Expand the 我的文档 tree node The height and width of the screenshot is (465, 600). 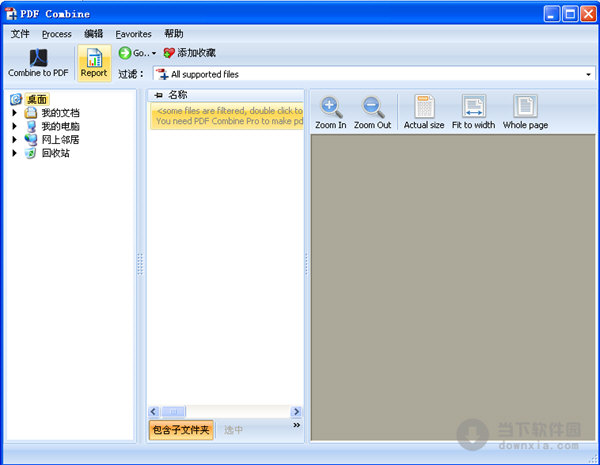tap(15, 113)
